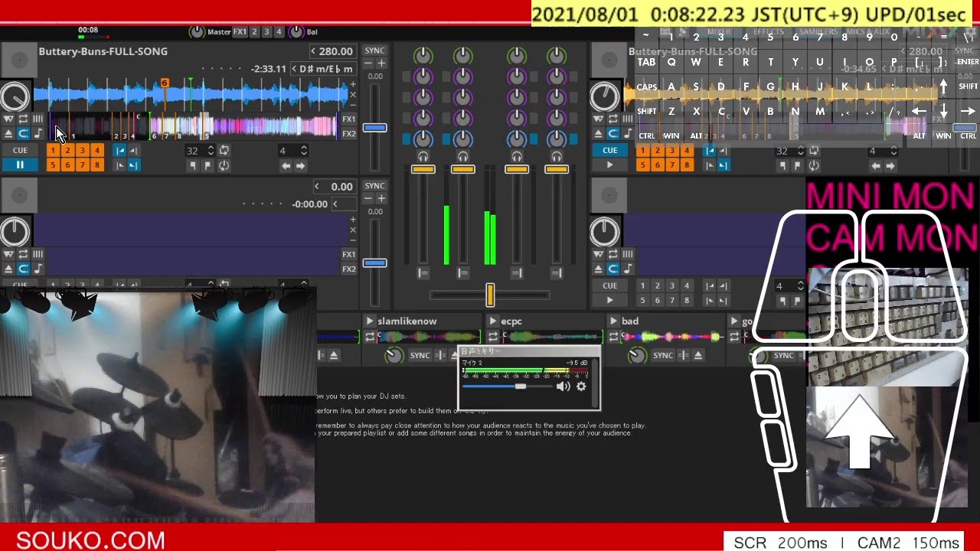This screenshot has height=551, width=980.
Task: Click the audio mixer mic volume slider
Action: coord(507,386)
